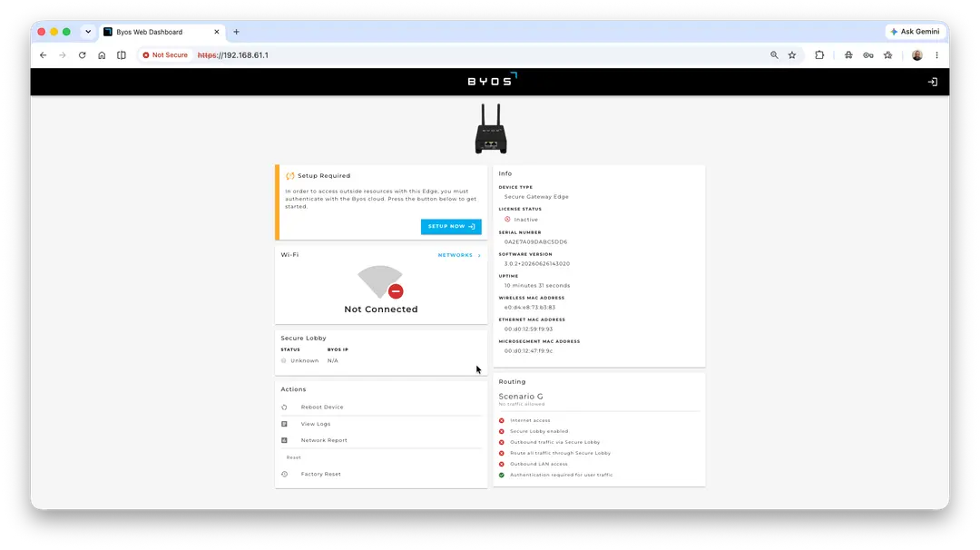980x550 pixels.
Task: Click the green Authentication required status icon
Action: 501,475
